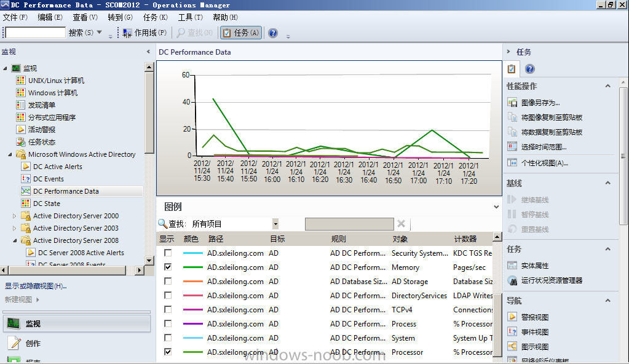This screenshot has width=629, height=364.
Task: Select the 分布式应用程序 view icon
Action: pyautogui.click(x=21, y=117)
